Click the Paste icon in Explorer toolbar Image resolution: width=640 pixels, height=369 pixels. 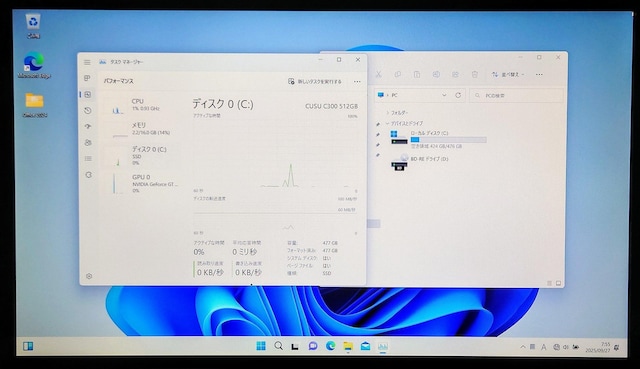coord(417,74)
